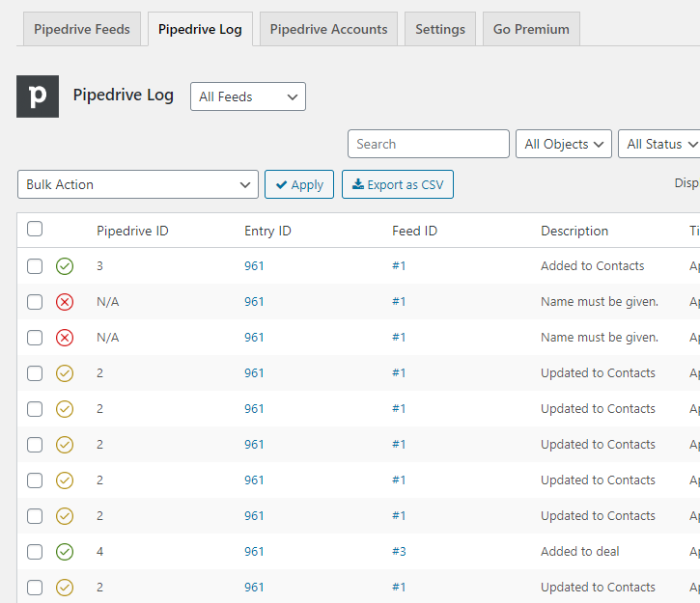Sort by the Feed ID column header
Image resolution: width=700 pixels, height=603 pixels.
(415, 231)
